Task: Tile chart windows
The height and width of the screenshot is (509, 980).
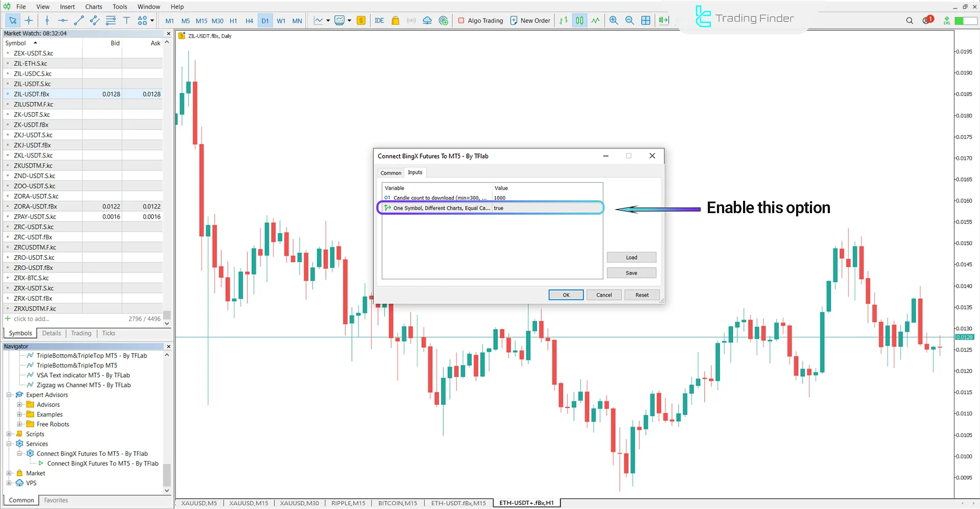Action: (x=646, y=20)
